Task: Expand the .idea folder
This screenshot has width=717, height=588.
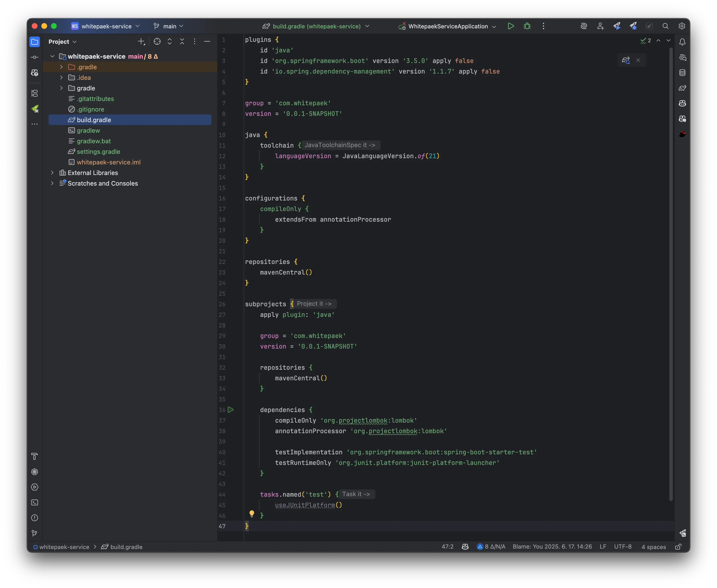Action: 61,78
